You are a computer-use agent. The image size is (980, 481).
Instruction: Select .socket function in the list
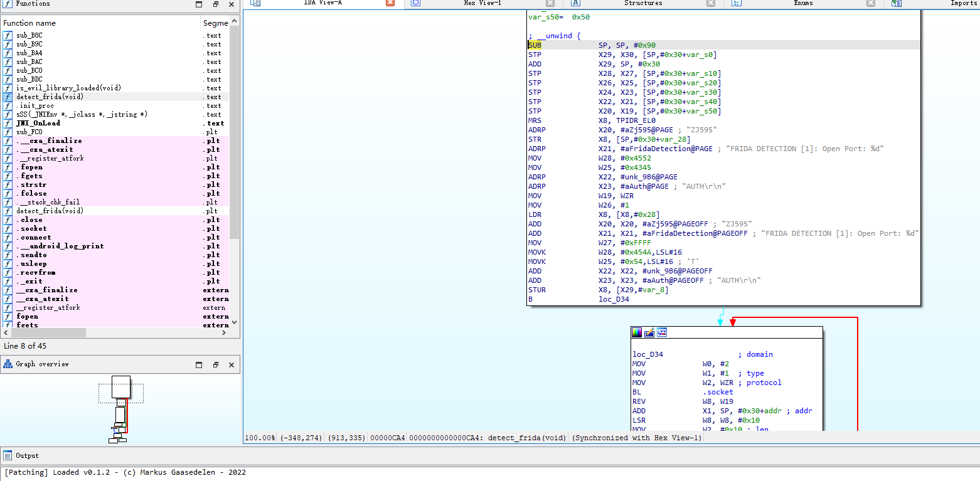(115, 228)
